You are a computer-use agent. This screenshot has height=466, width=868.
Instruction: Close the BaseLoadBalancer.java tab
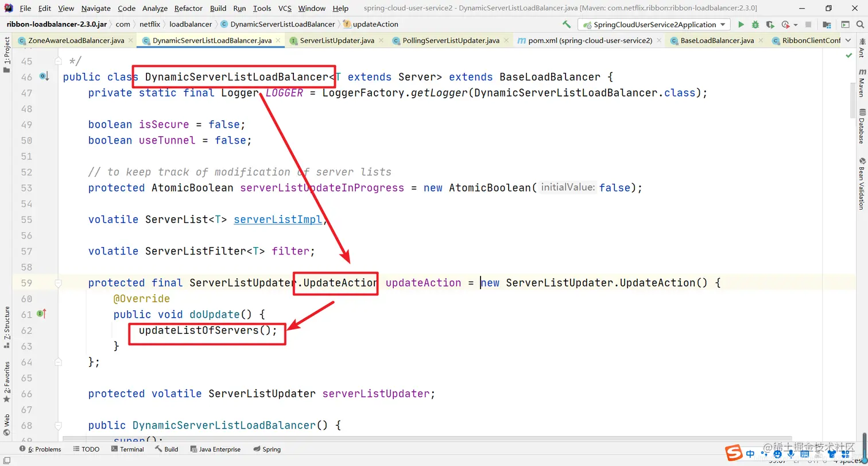pyautogui.click(x=761, y=41)
